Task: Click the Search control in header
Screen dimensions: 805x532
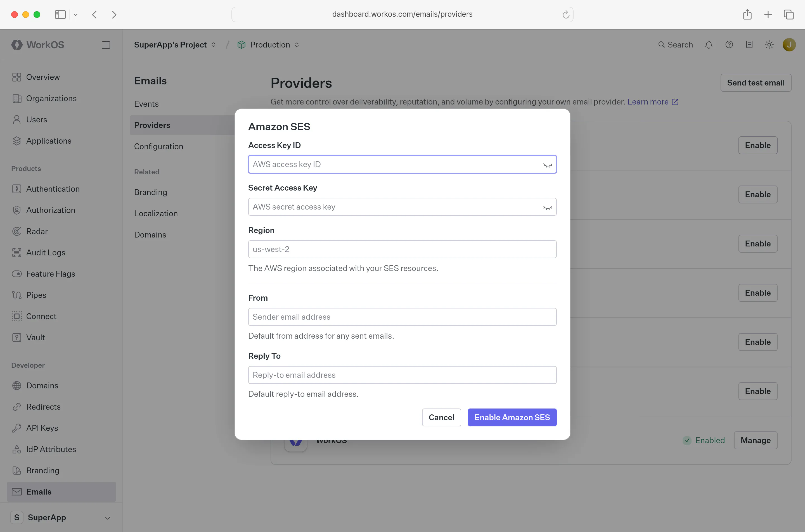Action: (675, 45)
